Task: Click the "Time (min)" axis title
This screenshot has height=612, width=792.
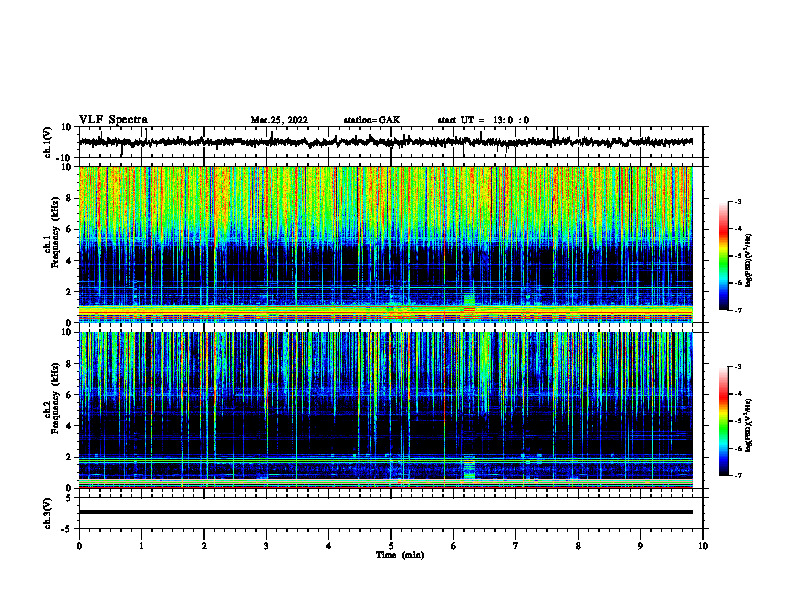Action: [x=400, y=555]
